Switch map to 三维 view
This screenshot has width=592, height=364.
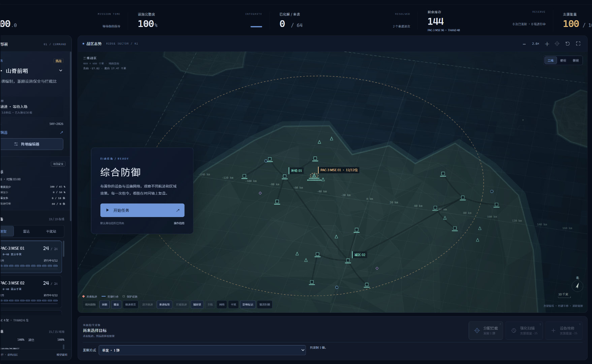click(551, 61)
